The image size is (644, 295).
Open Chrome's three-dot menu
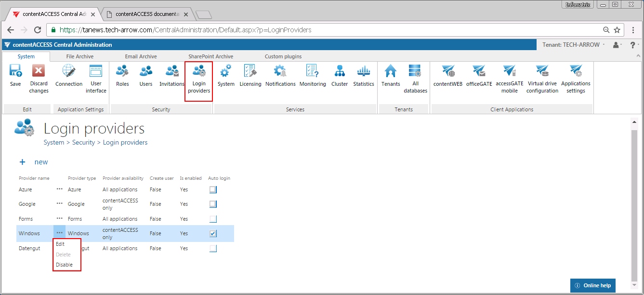[633, 30]
